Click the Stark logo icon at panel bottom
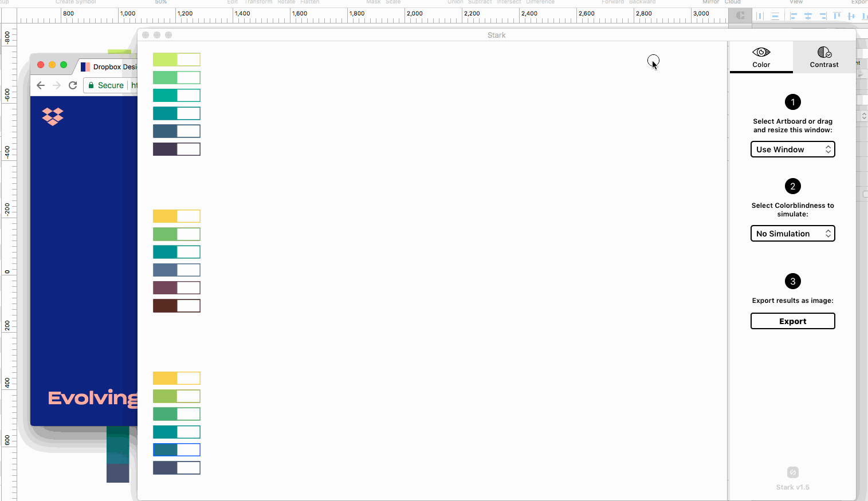 (x=793, y=472)
